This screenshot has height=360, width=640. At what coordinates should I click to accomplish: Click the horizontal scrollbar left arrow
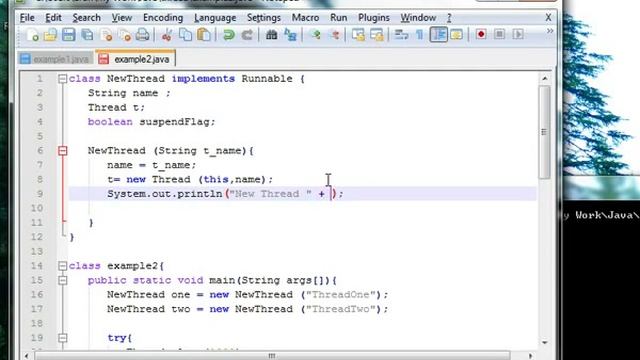pyautogui.click(x=26, y=356)
